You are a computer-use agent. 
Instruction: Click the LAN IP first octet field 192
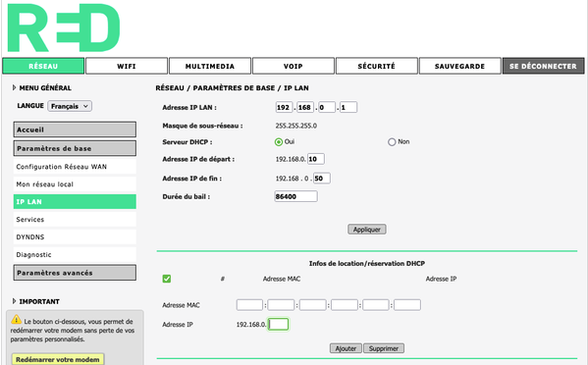point(284,108)
